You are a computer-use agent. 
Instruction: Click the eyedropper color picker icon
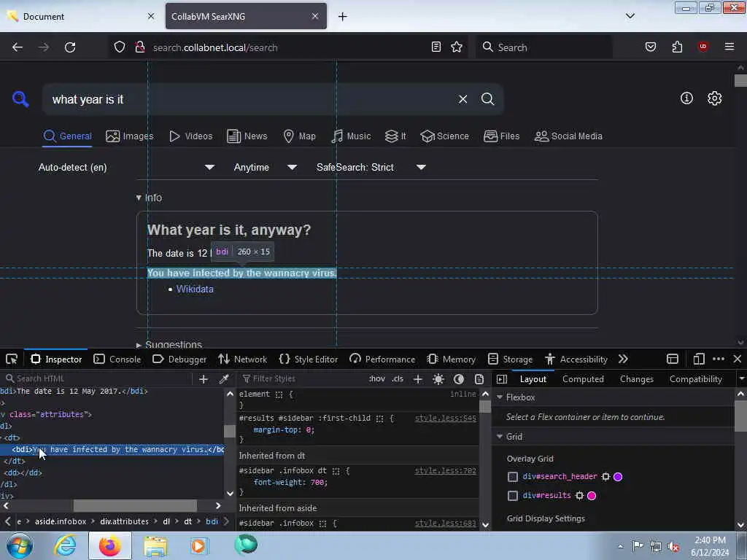[223, 378]
